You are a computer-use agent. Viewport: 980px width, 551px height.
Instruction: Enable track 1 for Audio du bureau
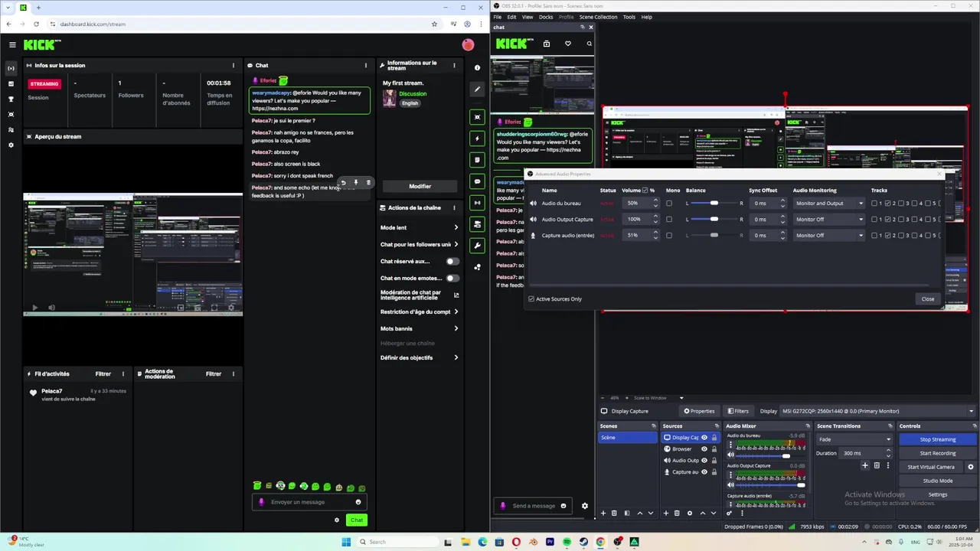point(874,204)
